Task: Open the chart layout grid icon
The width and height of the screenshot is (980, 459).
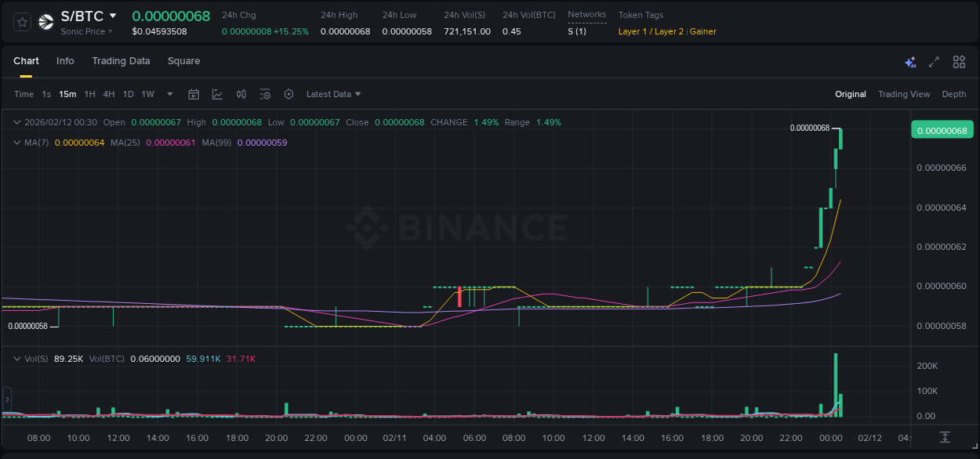Action: 958,61
